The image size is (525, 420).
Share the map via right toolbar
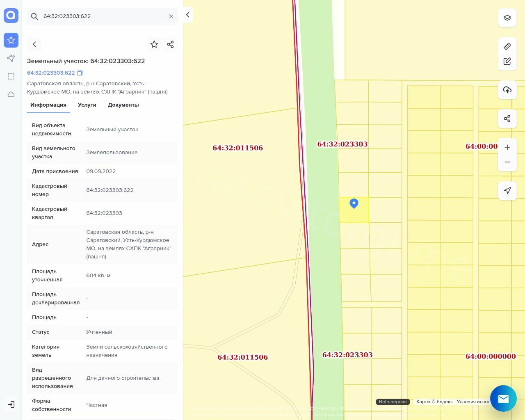[x=507, y=119]
